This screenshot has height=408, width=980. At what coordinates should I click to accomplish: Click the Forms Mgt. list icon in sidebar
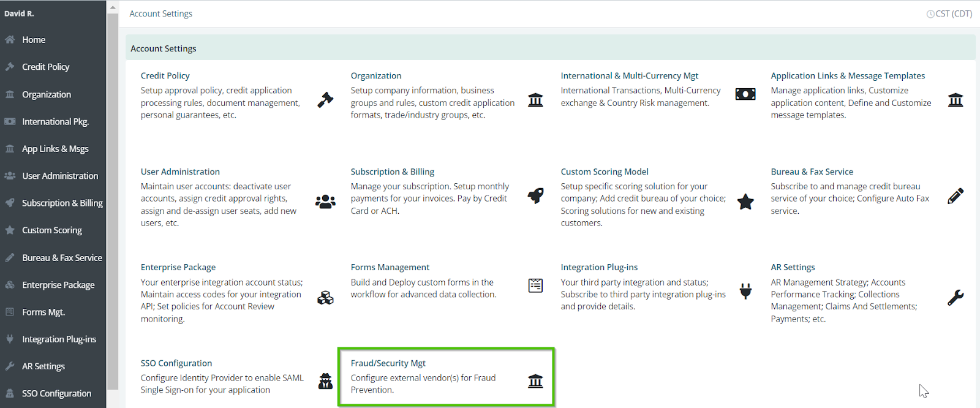point(10,312)
